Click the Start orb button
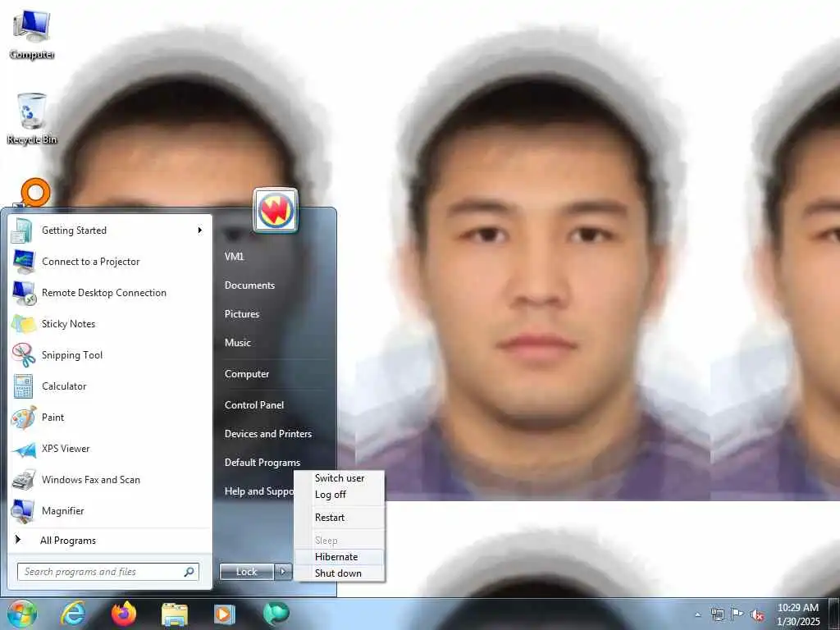This screenshot has width=840, height=630. pyautogui.click(x=22, y=614)
